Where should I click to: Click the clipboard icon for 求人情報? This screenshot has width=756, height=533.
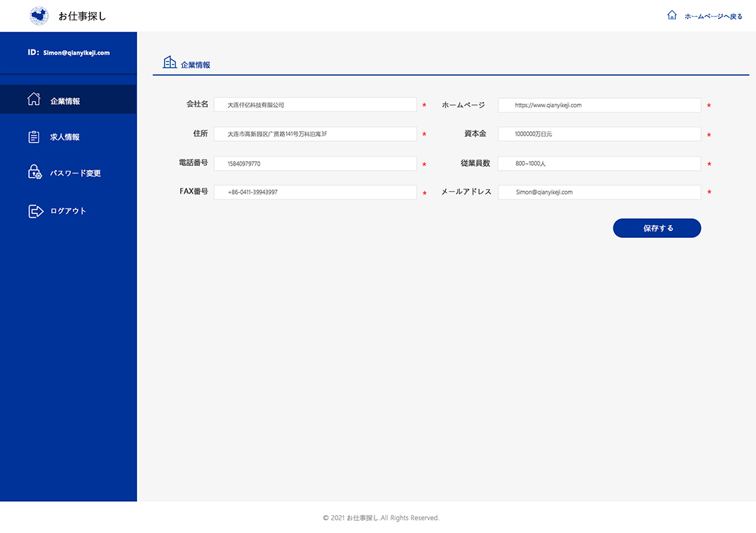34,137
